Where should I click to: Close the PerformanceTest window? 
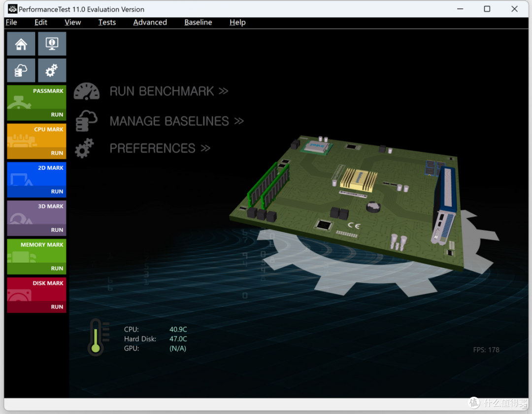514,9
